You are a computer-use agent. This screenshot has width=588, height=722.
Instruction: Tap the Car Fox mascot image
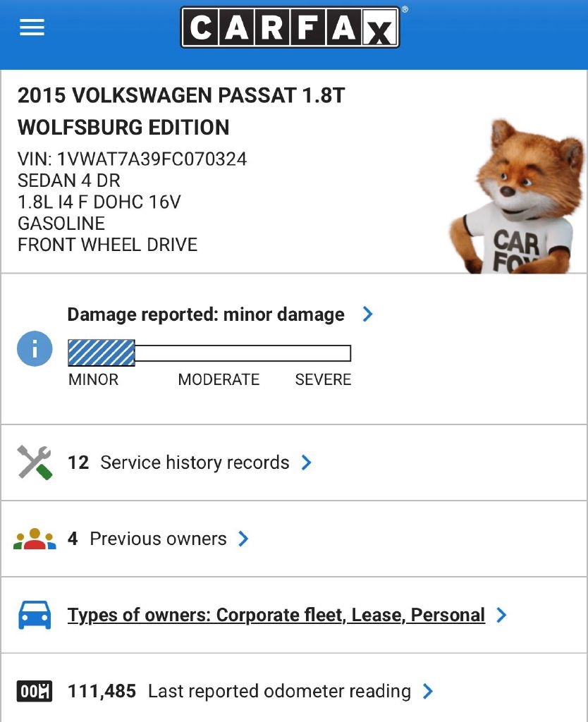pos(520,198)
